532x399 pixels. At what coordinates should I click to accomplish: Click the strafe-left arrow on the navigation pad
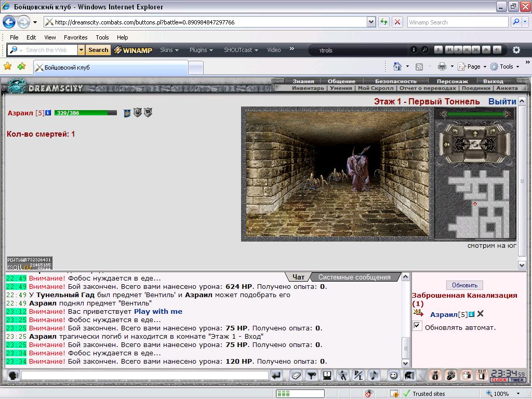446,144
